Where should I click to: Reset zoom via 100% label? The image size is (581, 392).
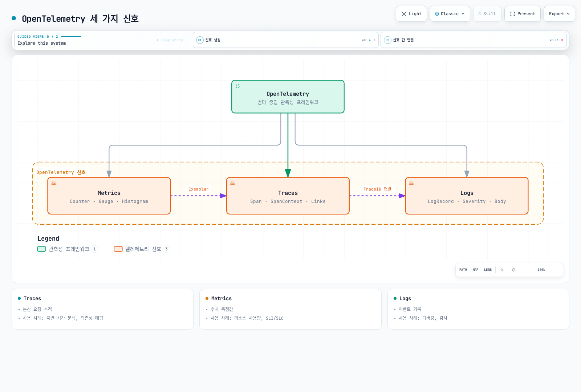click(x=541, y=270)
